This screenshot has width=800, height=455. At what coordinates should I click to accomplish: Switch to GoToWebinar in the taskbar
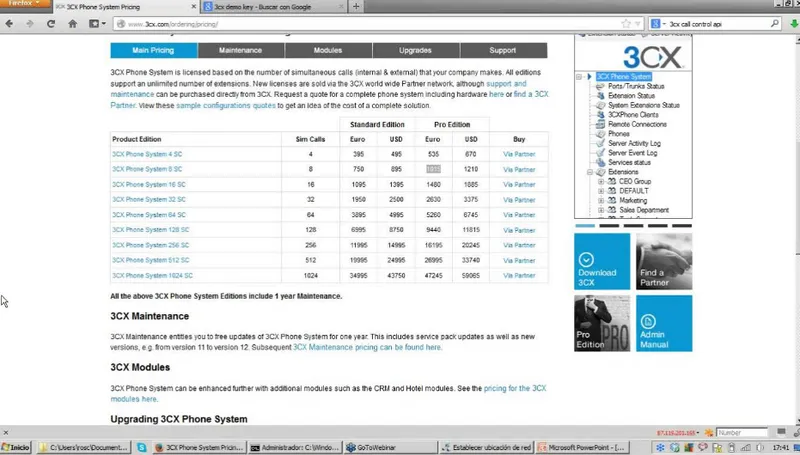[x=390, y=447]
